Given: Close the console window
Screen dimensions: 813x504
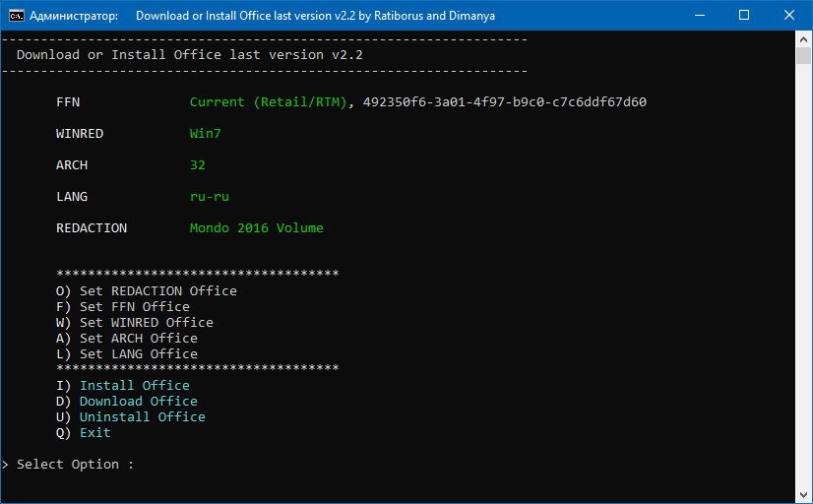Looking at the screenshot, I should tap(789, 15).
